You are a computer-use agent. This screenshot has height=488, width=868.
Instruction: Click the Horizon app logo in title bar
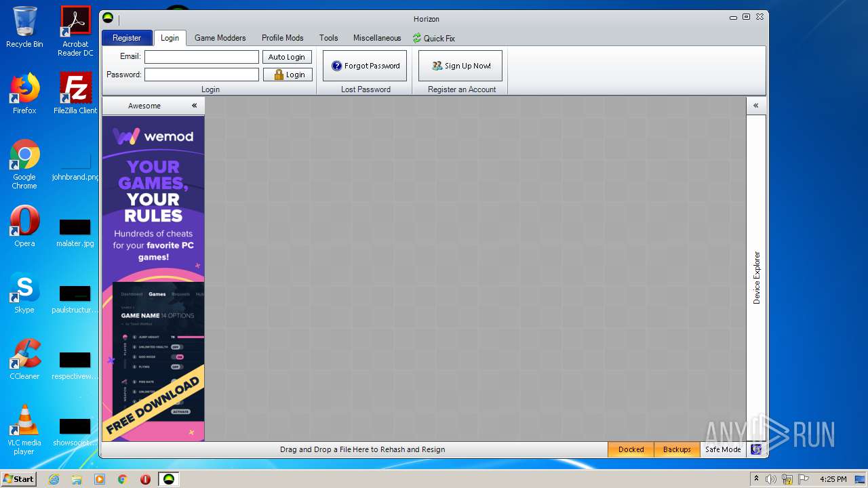108,18
